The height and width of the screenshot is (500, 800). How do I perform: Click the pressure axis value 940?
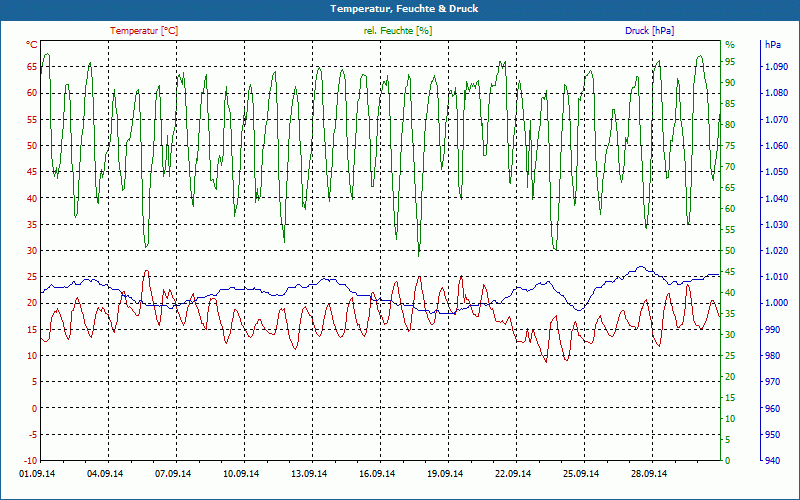click(x=773, y=461)
